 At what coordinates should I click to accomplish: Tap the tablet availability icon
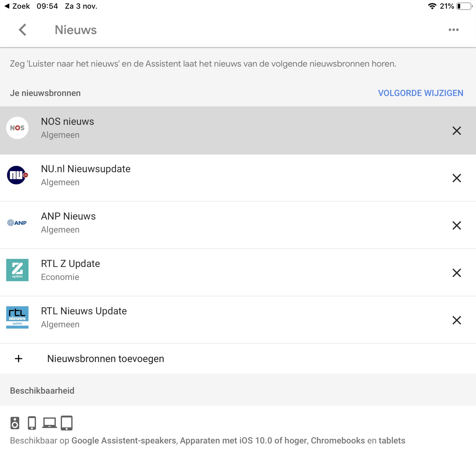pos(67,423)
